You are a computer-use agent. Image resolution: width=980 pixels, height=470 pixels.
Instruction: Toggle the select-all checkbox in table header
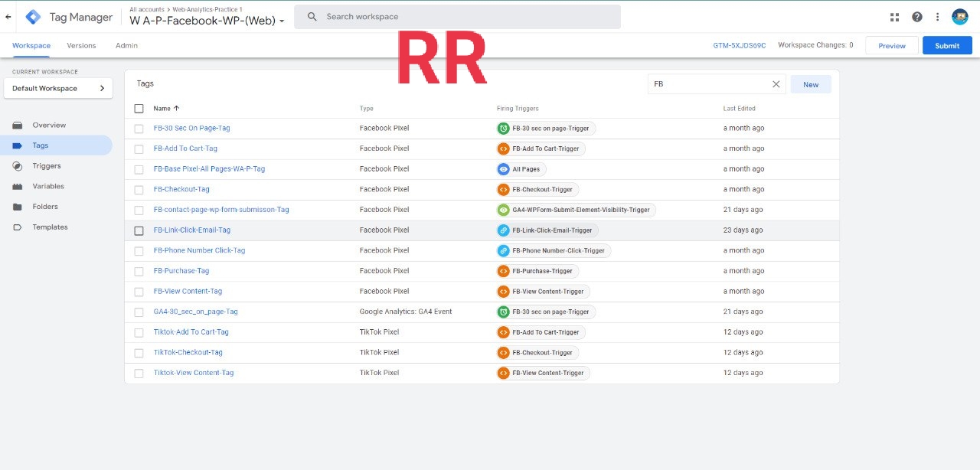tap(139, 109)
